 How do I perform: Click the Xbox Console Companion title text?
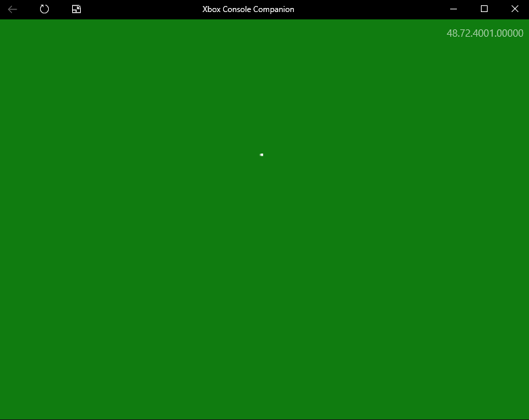pos(248,9)
